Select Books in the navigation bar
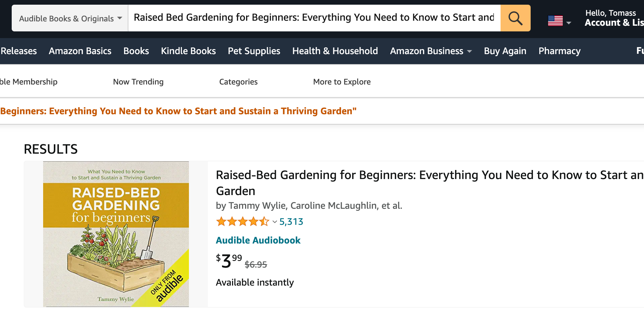This screenshot has width=644, height=324. 136,51
